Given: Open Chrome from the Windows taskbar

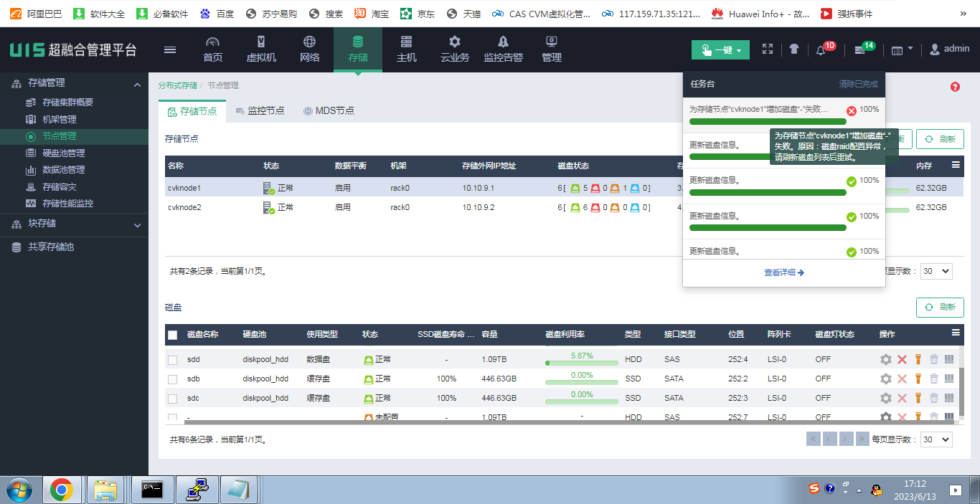Looking at the screenshot, I should tap(61, 490).
